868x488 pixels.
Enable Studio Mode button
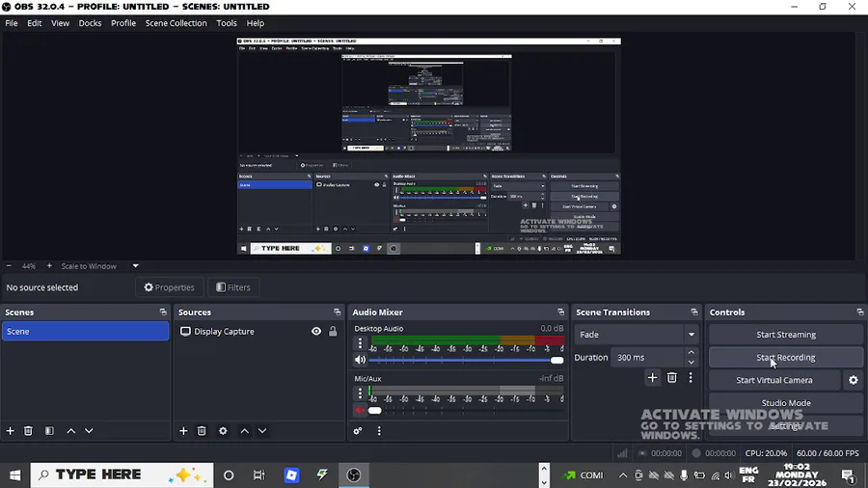point(785,403)
